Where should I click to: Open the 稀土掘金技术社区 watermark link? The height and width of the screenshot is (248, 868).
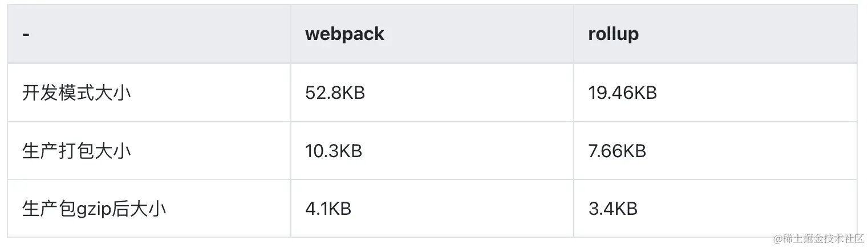(817, 238)
